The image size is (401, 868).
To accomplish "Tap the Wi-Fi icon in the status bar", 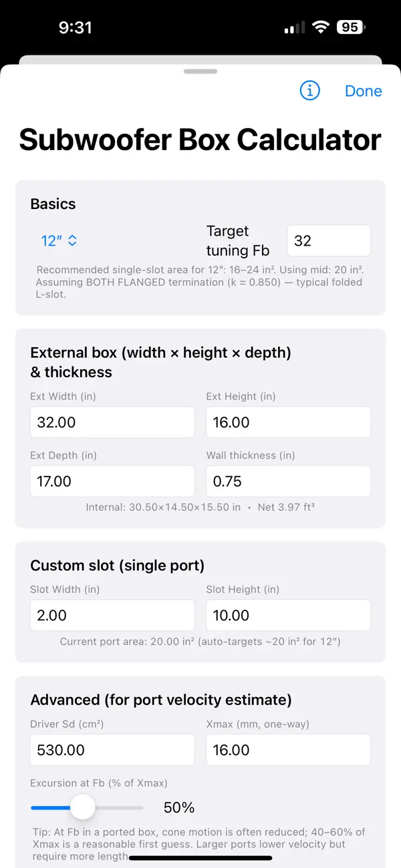I will click(x=319, y=27).
